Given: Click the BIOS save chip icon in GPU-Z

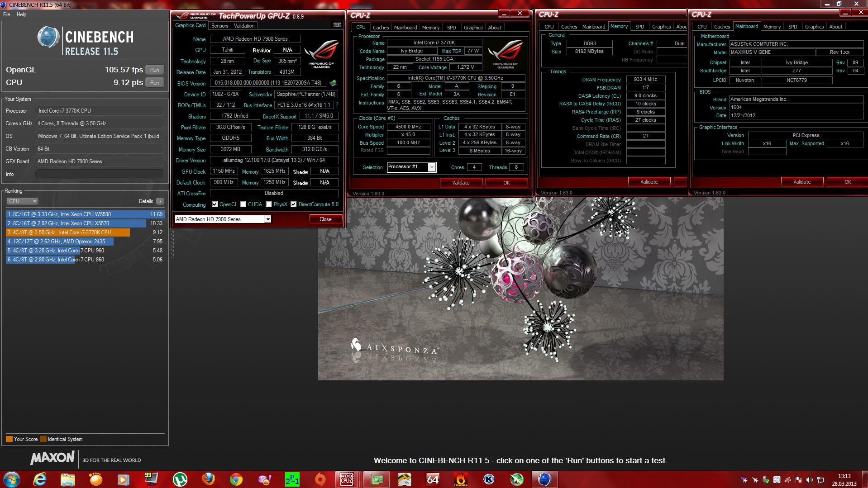Looking at the screenshot, I should click(333, 83).
